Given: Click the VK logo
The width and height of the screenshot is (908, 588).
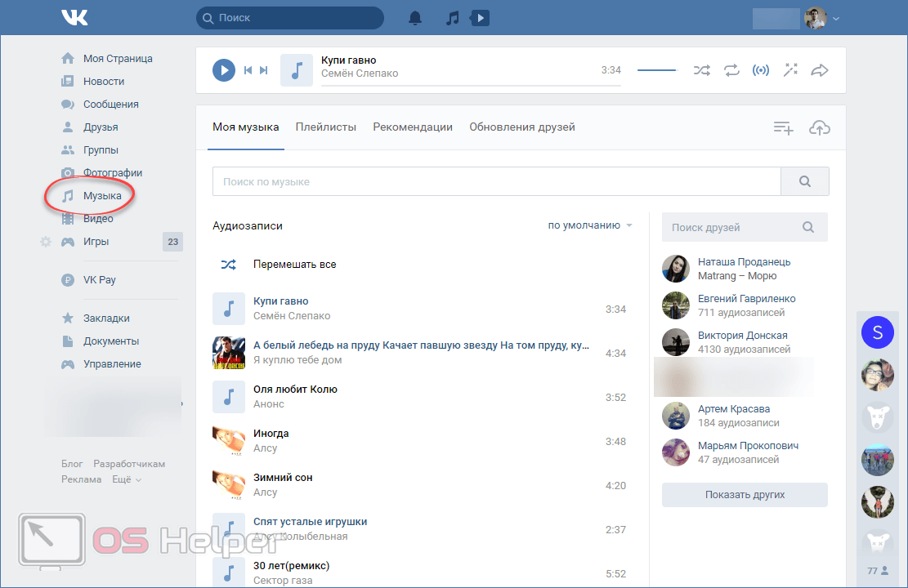Looking at the screenshot, I should [75, 17].
